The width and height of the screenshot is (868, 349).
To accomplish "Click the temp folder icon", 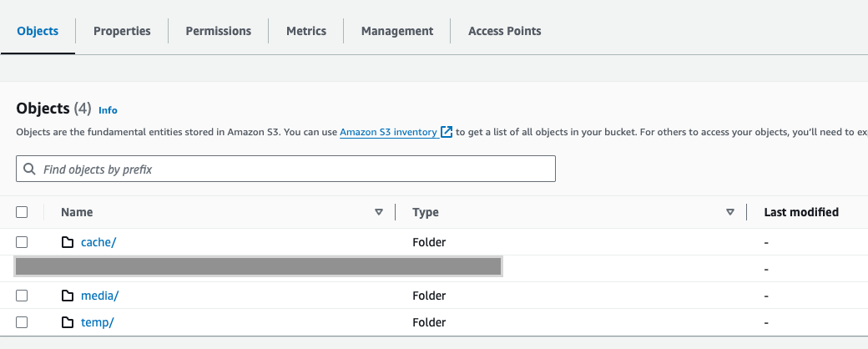I will tap(68, 322).
